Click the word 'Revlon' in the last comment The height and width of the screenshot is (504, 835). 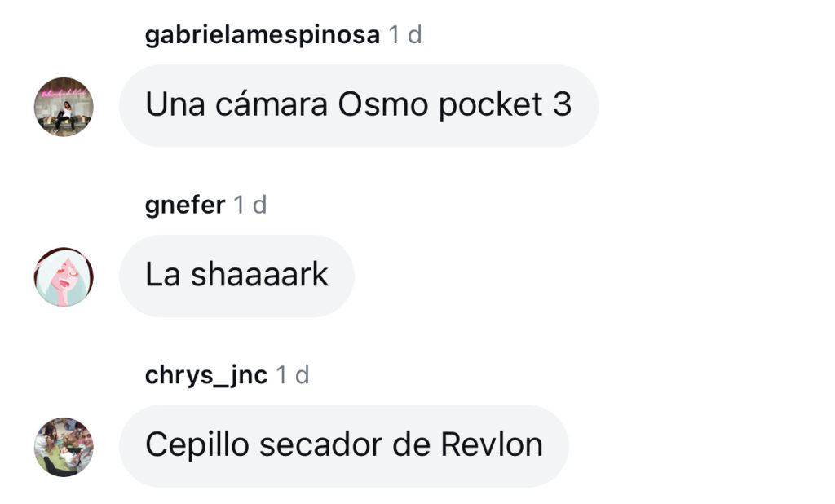492,444
